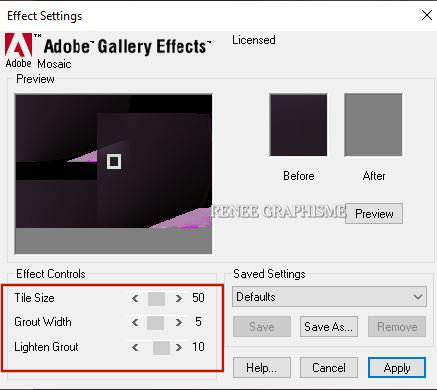Viewport: 437px width, 390px height.
Task: Click the Preview button
Action: tap(374, 213)
